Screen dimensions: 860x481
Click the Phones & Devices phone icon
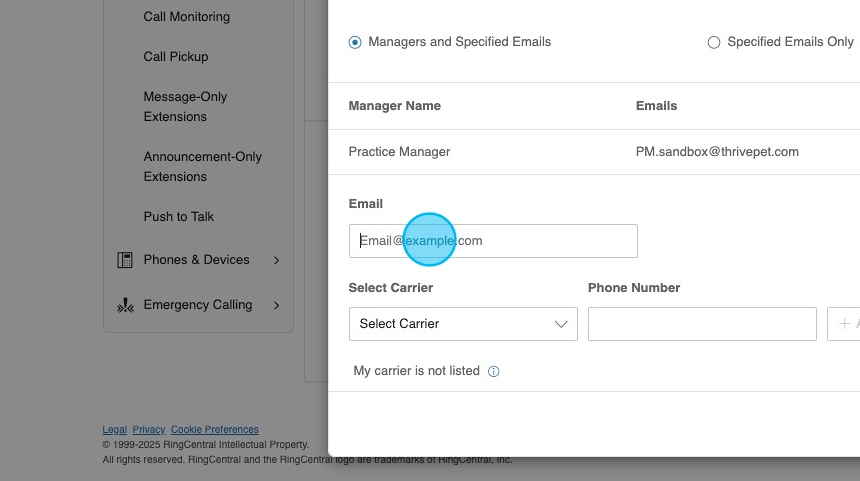pos(125,260)
